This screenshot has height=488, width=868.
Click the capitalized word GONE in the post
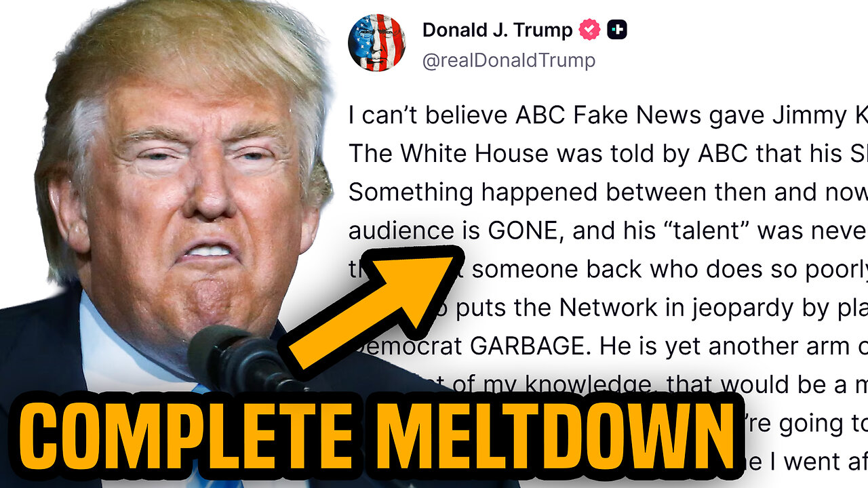[526, 231]
